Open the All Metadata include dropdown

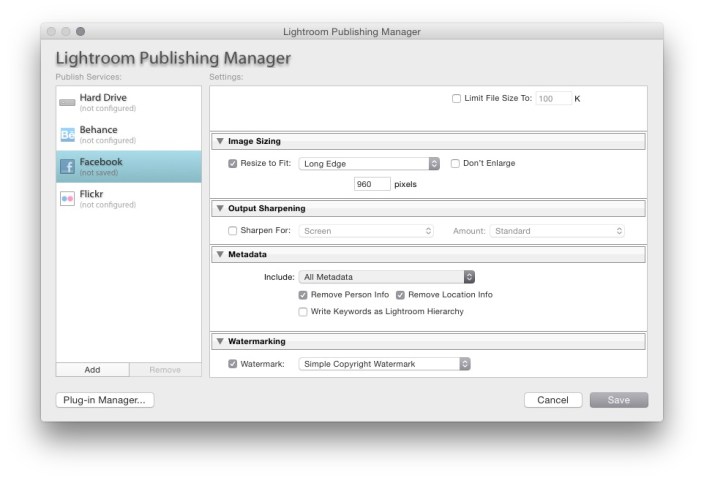(x=386, y=276)
